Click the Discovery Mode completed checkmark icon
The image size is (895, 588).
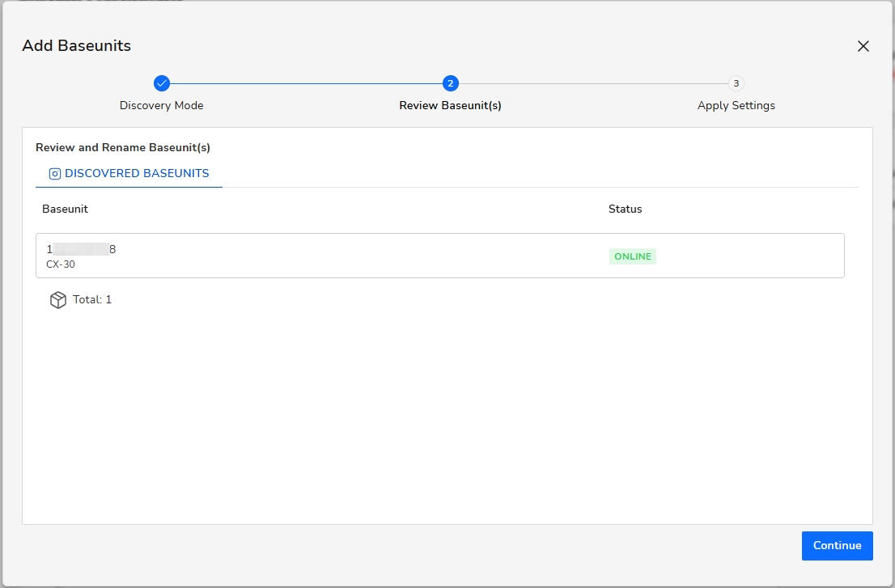click(162, 83)
